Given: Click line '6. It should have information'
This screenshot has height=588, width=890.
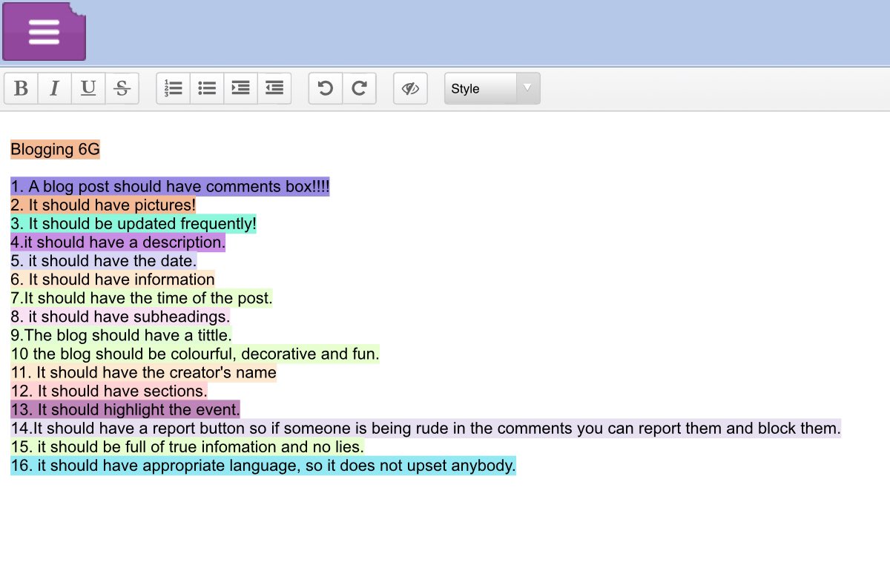Looking at the screenshot, I should 113,280.
